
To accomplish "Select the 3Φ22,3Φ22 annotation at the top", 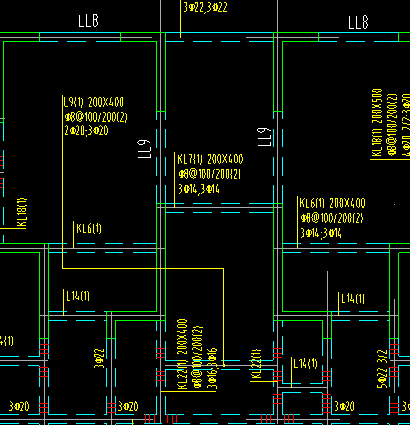I will (x=205, y=7).
